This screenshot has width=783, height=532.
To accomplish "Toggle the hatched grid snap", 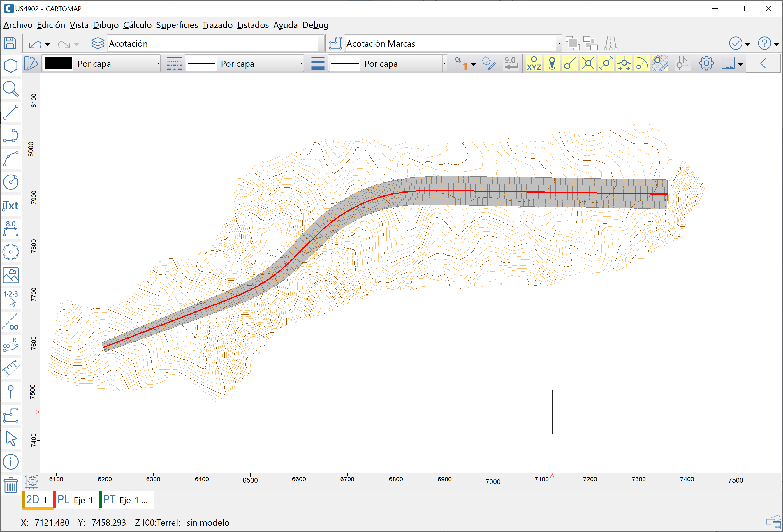I will (x=660, y=63).
